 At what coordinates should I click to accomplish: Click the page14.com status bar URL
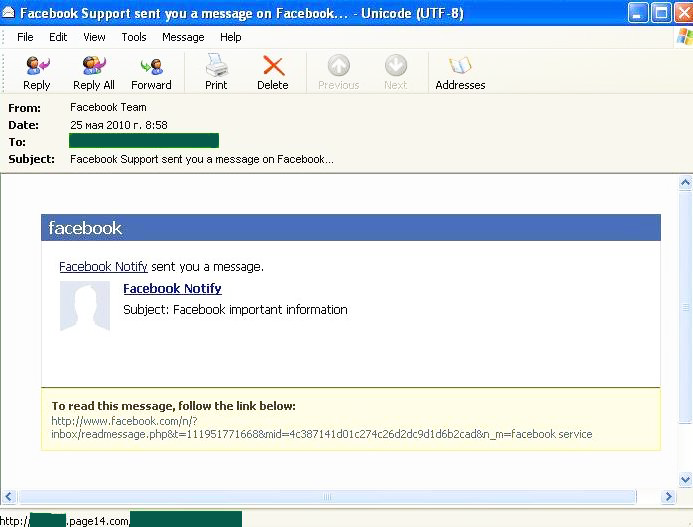point(121,520)
